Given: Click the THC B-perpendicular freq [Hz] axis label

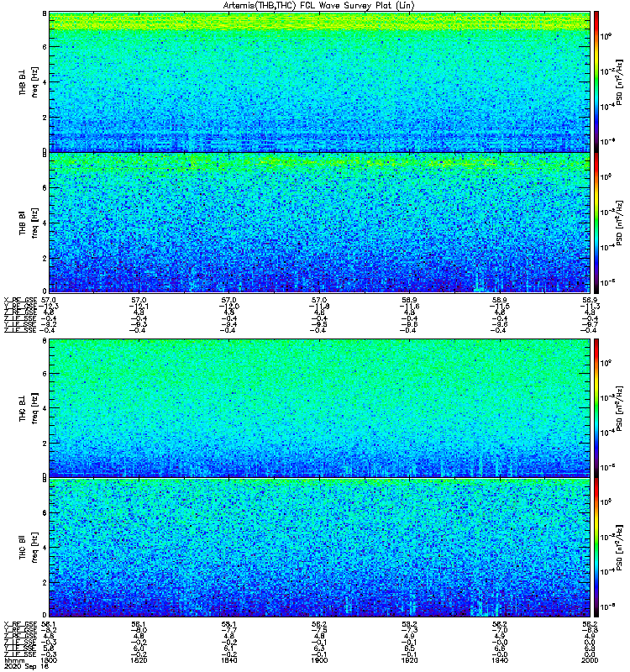Looking at the screenshot, I should (x=35, y=408).
